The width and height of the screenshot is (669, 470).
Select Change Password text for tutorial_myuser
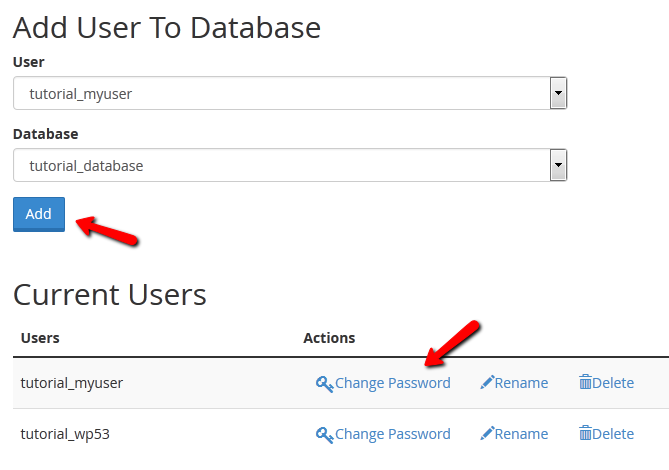click(x=393, y=383)
